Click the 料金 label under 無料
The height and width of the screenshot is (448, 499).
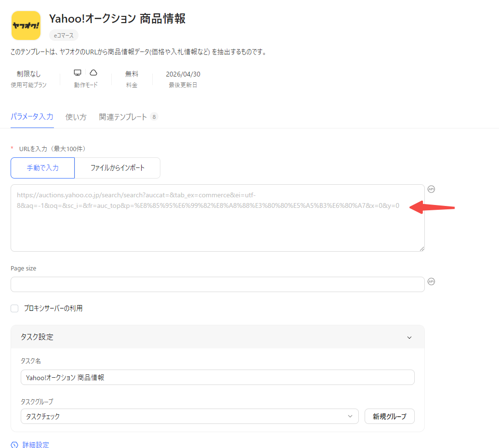132,85
